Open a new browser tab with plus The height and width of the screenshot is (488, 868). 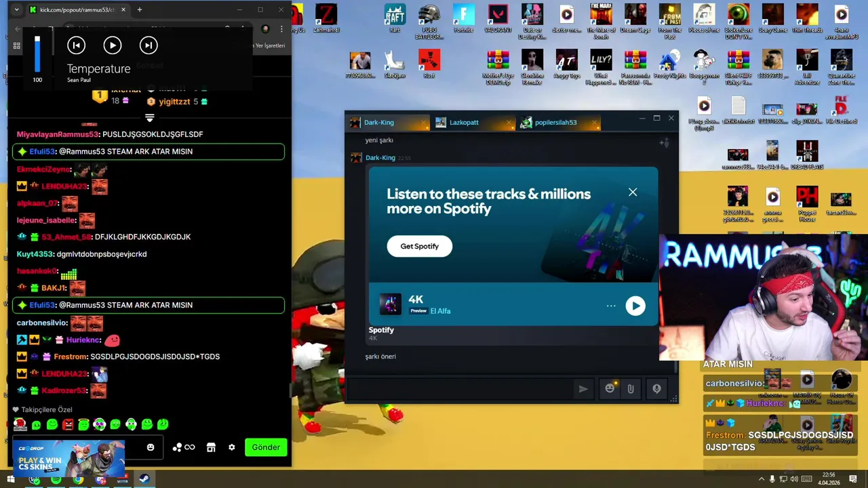tap(139, 9)
